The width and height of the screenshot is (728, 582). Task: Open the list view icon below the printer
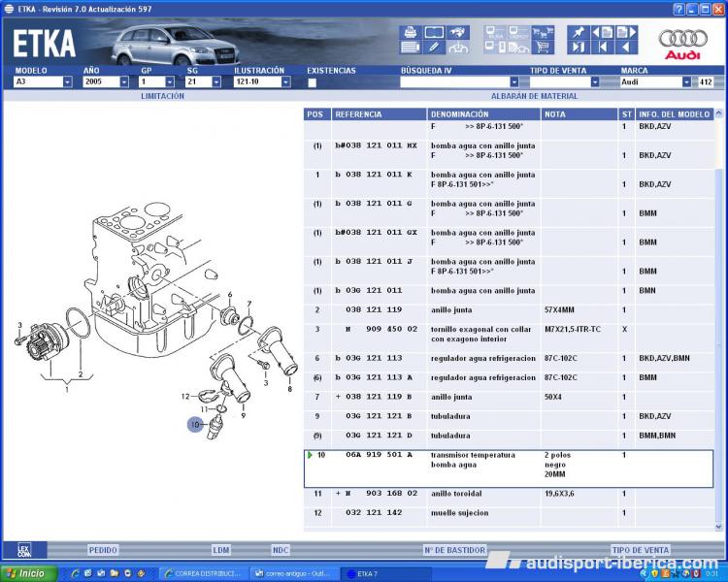pos(411,48)
